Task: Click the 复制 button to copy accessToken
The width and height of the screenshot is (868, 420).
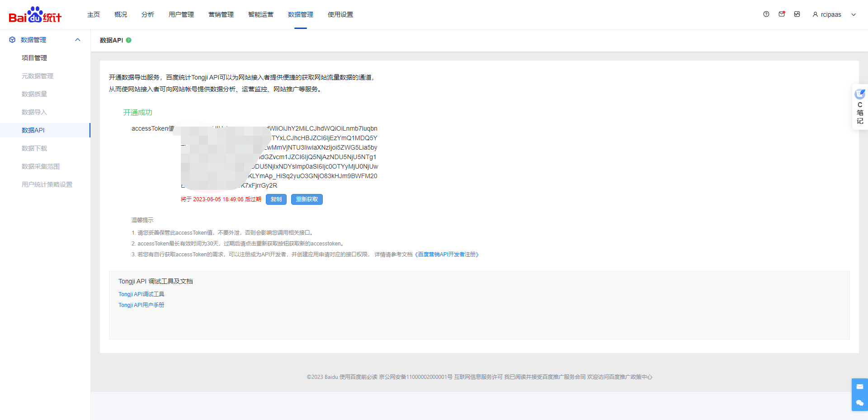Action: [x=276, y=199]
